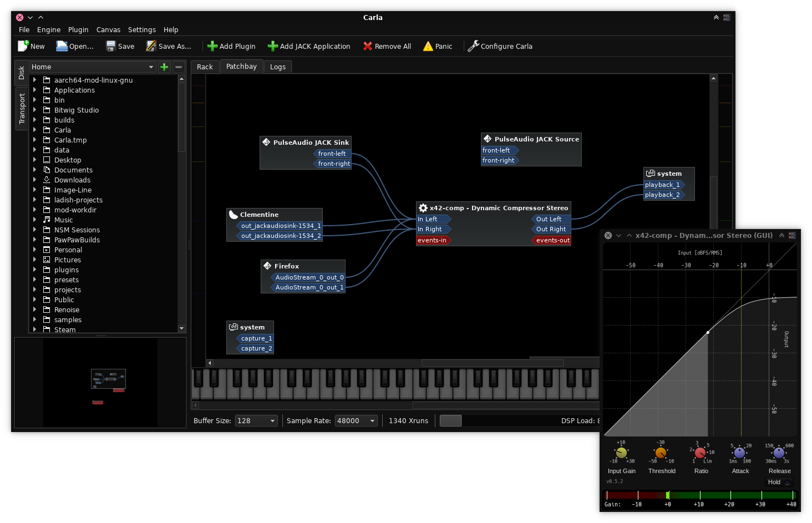Image resolution: width=812 pixels, height=523 pixels.
Task: Click Downloads folder icon
Action: (47, 180)
